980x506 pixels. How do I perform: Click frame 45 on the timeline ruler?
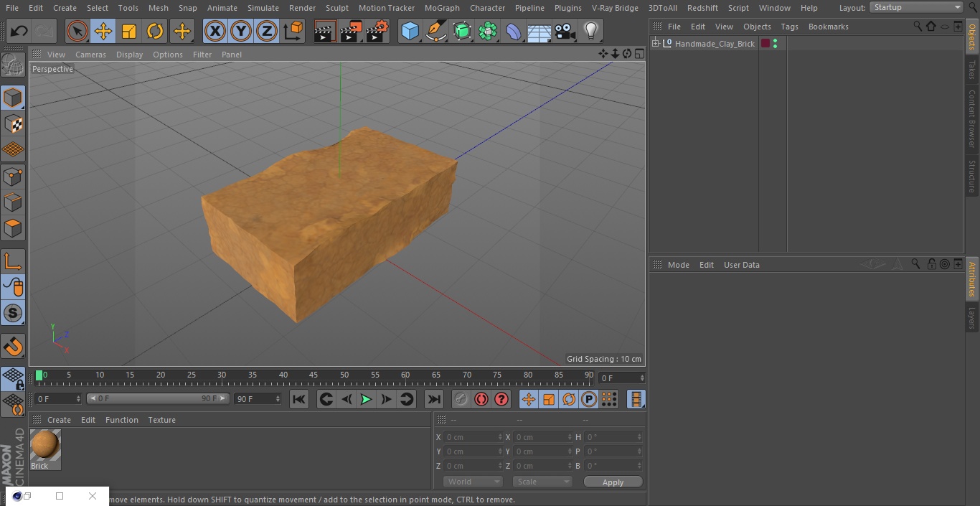314,375
